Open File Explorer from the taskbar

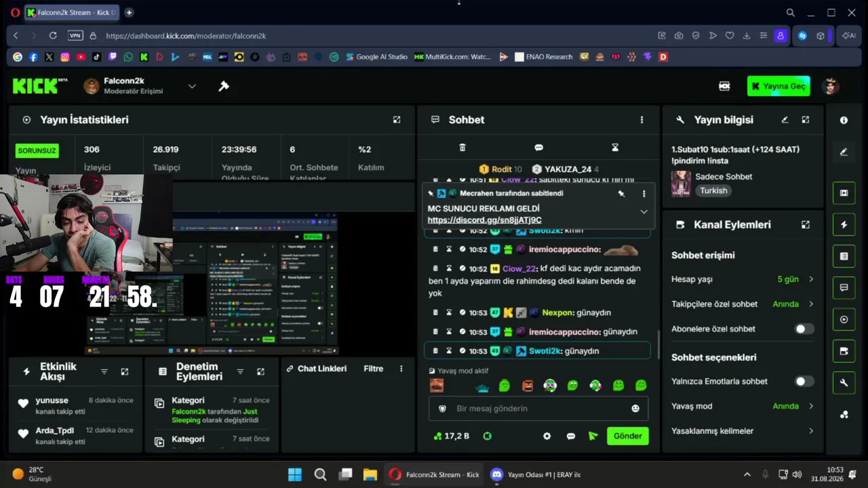(x=370, y=474)
